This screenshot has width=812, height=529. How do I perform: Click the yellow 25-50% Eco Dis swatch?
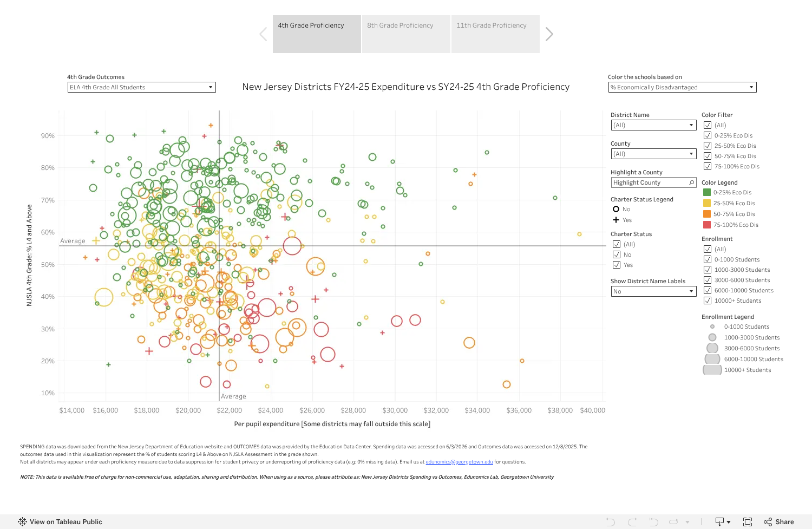(706, 203)
